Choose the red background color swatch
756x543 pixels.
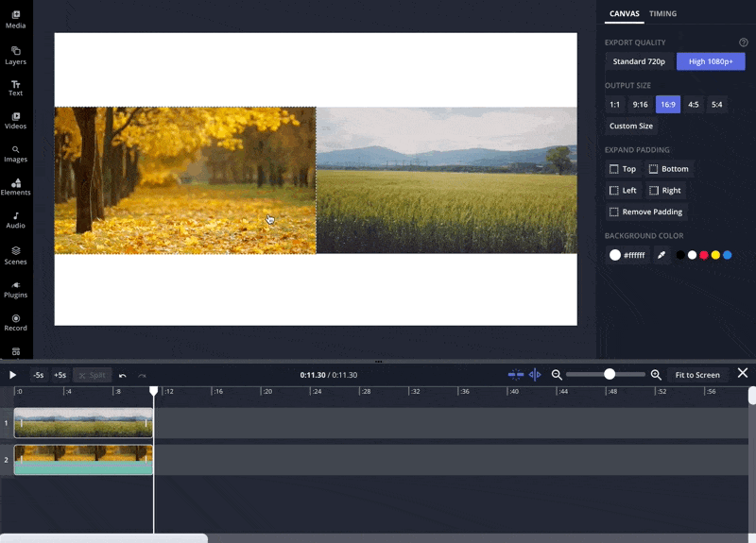click(x=704, y=255)
